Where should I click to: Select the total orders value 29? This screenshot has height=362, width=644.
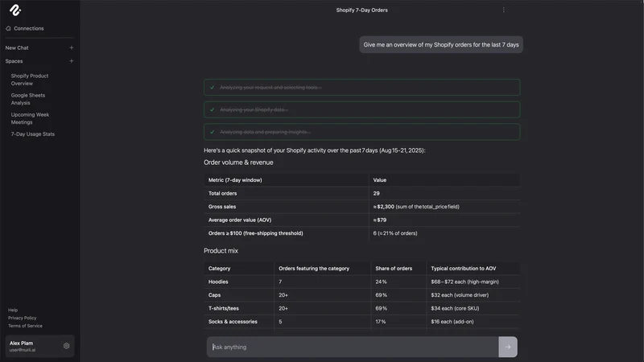tap(376, 193)
